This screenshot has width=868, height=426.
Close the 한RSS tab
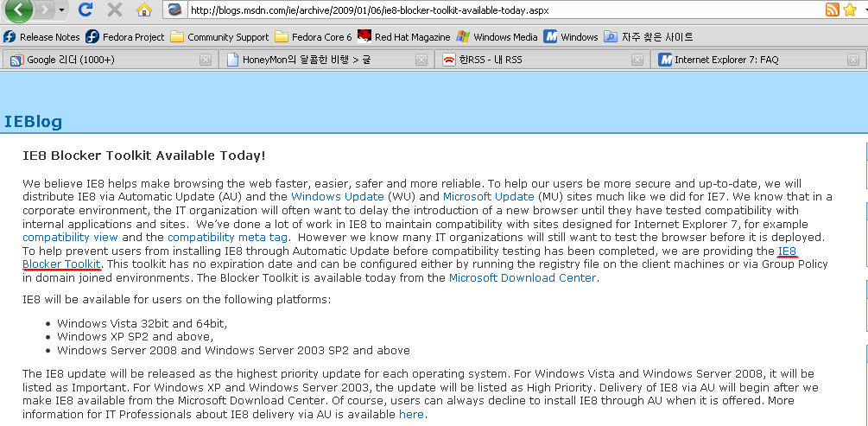coord(637,60)
